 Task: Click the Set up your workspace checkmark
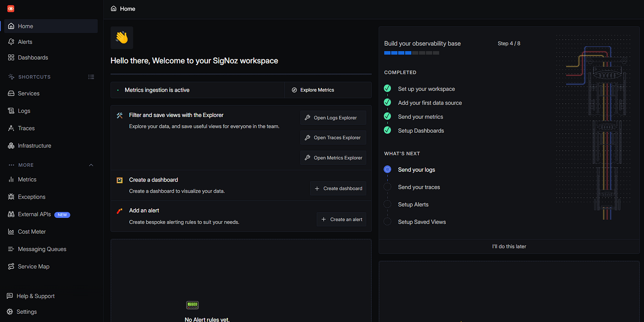click(387, 88)
